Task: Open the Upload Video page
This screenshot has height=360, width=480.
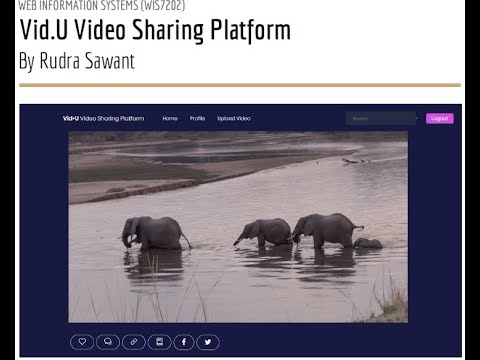Action: pos(234,118)
